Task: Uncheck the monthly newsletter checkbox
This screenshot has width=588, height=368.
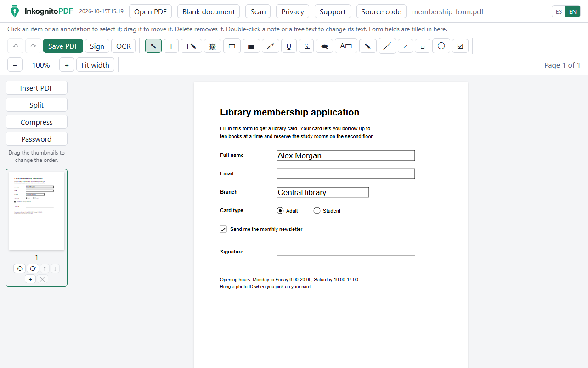Action: [x=223, y=229]
